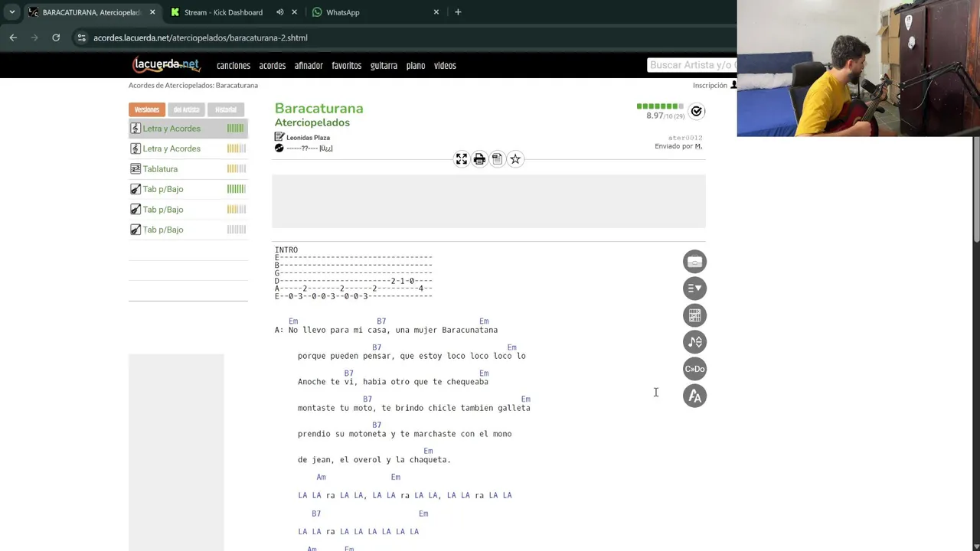
Task: Click the font size tool icon
Action: 694,396
